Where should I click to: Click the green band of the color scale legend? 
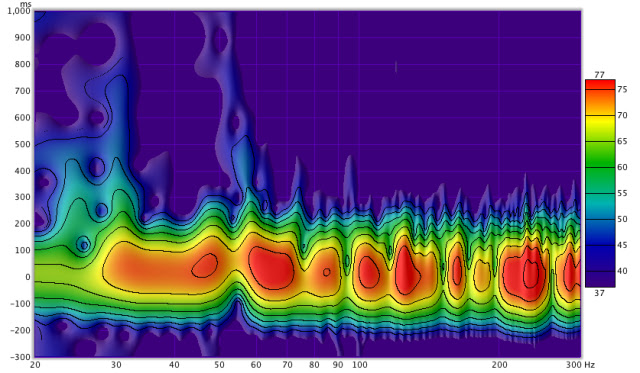click(x=600, y=167)
